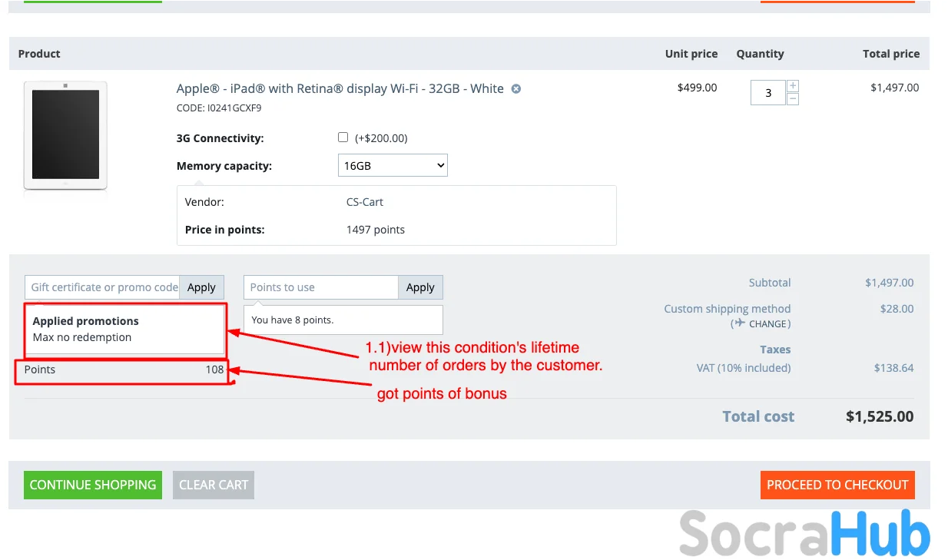
Task: Click the Clear Cart button
Action: click(214, 485)
